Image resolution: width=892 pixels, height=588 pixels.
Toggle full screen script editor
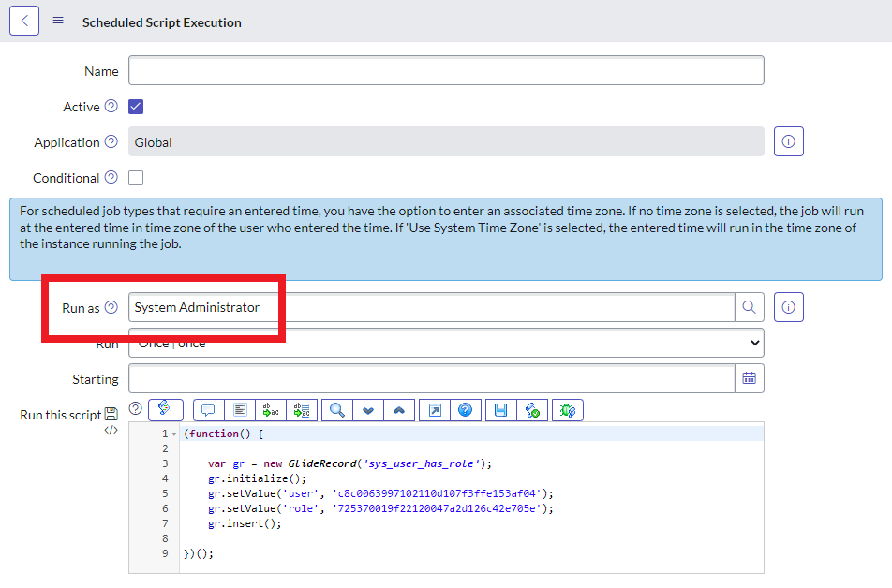[435, 411]
